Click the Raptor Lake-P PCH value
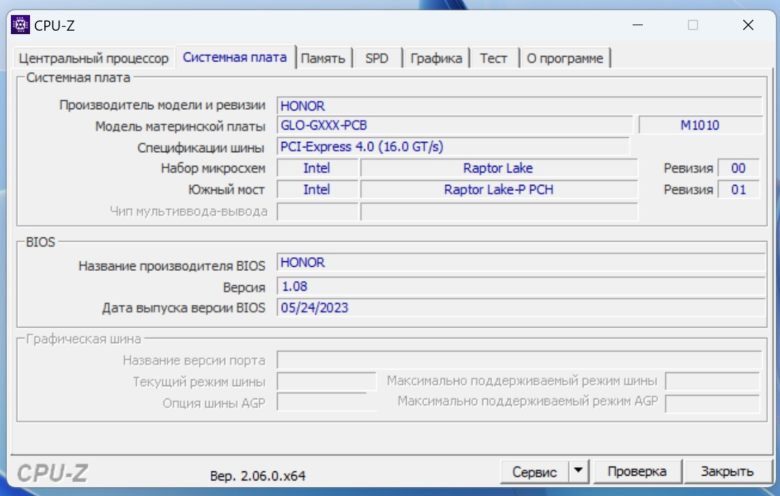The height and width of the screenshot is (496, 780). 498,190
